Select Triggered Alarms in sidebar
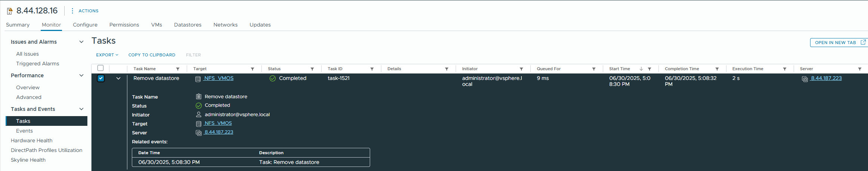Screen dimensions: 868x171 point(37,63)
